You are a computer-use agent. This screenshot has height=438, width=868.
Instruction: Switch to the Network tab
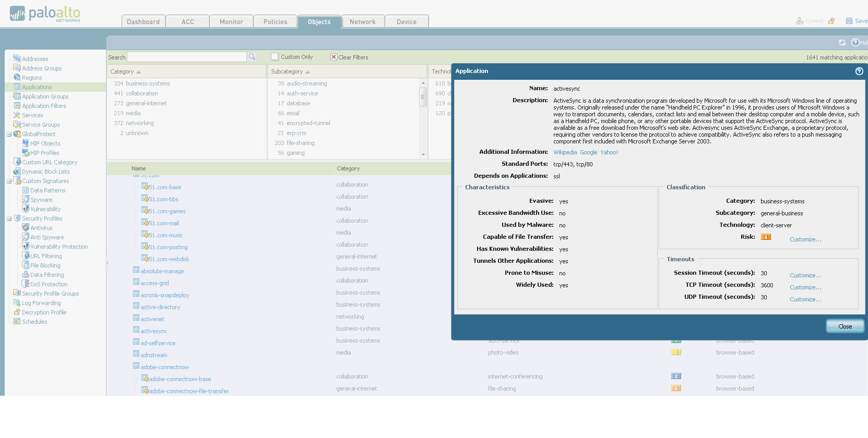coord(363,21)
